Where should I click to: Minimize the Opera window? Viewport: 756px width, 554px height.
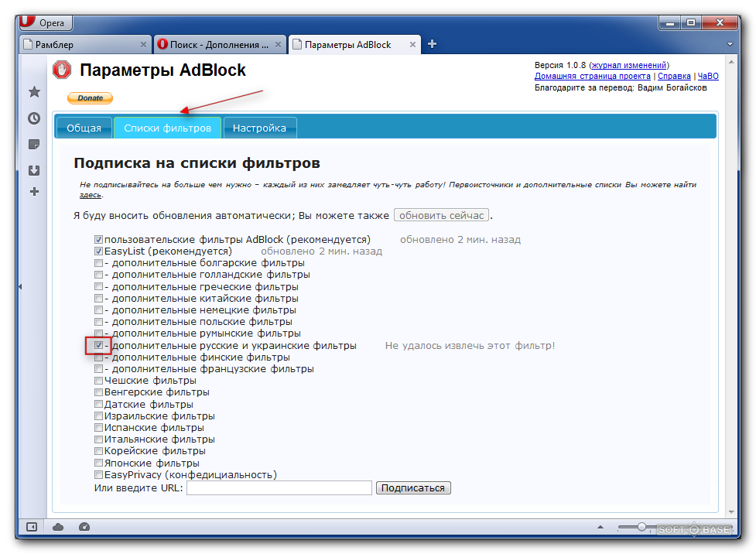click(669, 22)
